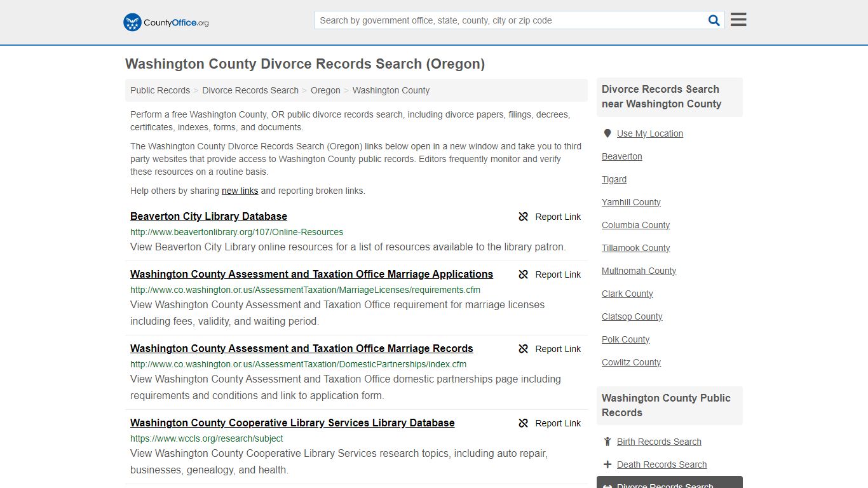868x488 pixels.
Task: Click Report Link text for Marriage Applications
Action: click(558, 274)
